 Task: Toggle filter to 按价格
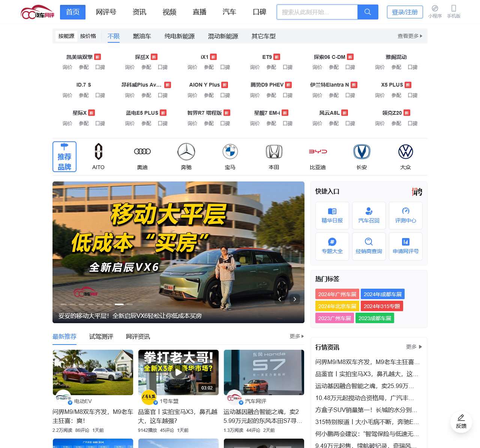[88, 36]
